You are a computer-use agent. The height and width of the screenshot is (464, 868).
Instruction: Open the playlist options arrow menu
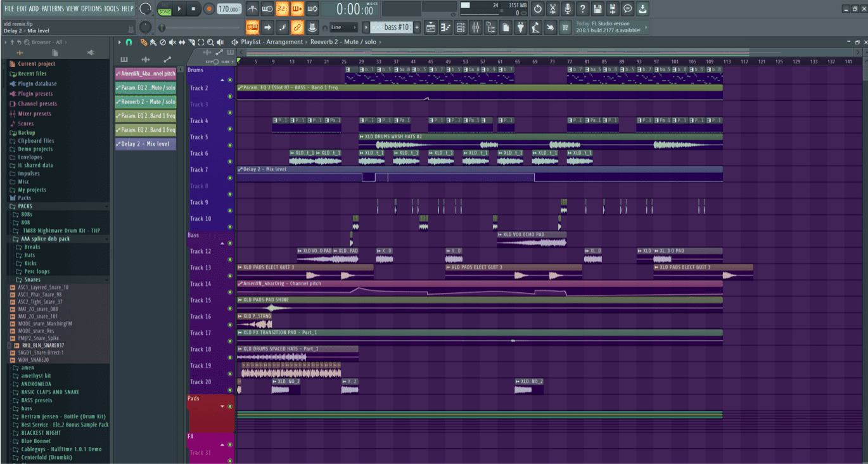(x=119, y=42)
